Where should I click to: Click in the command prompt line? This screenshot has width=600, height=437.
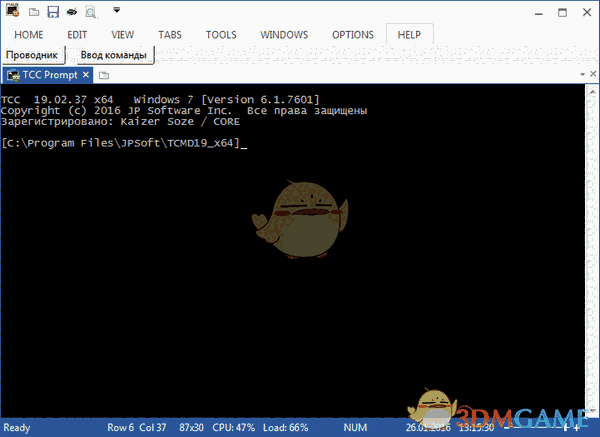(x=124, y=143)
